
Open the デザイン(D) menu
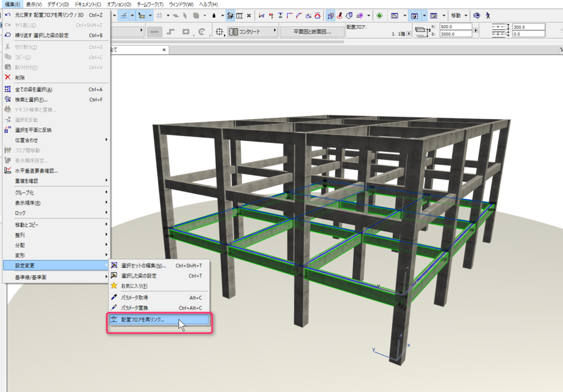(58, 5)
